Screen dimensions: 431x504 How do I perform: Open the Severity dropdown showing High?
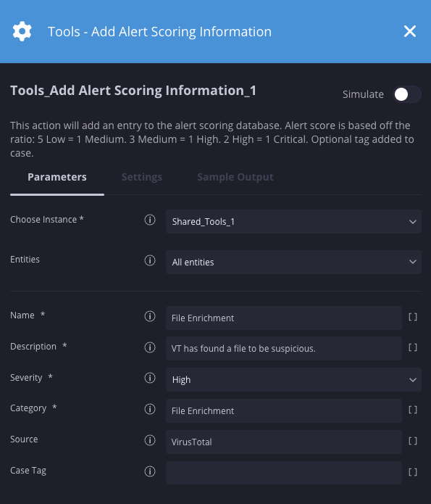tap(293, 379)
